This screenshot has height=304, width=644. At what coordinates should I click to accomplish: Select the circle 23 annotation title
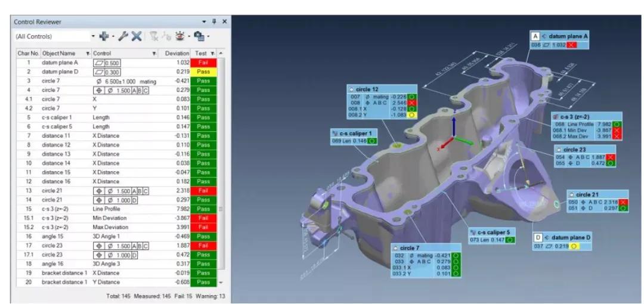point(576,150)
